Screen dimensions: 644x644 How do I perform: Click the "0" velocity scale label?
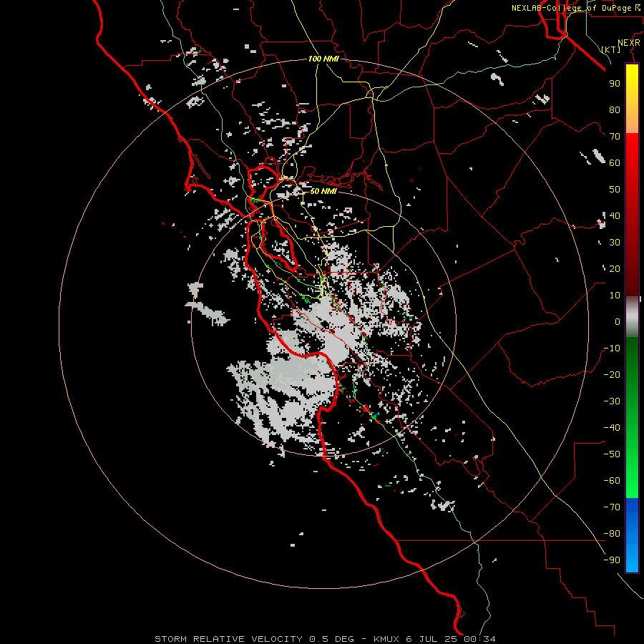tap(618, 321)
